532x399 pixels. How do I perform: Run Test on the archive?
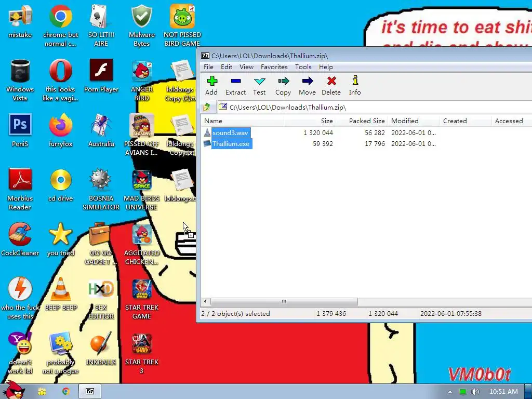click(259, 86)
